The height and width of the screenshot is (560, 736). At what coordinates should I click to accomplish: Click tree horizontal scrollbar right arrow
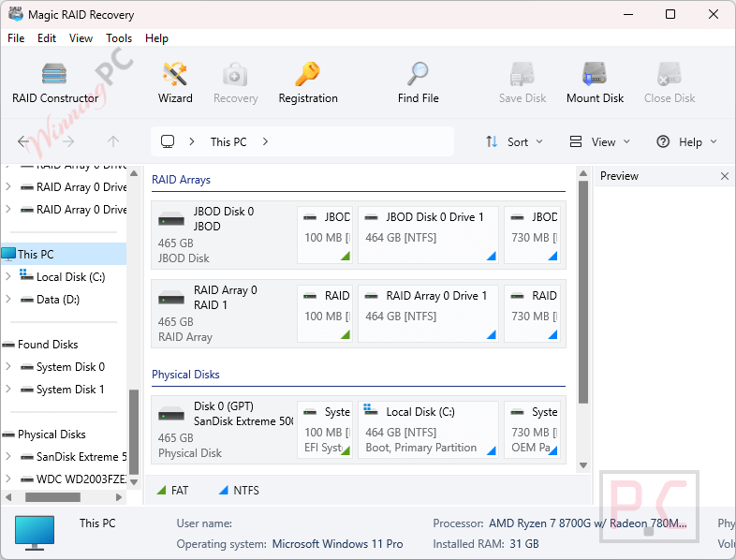119,496
